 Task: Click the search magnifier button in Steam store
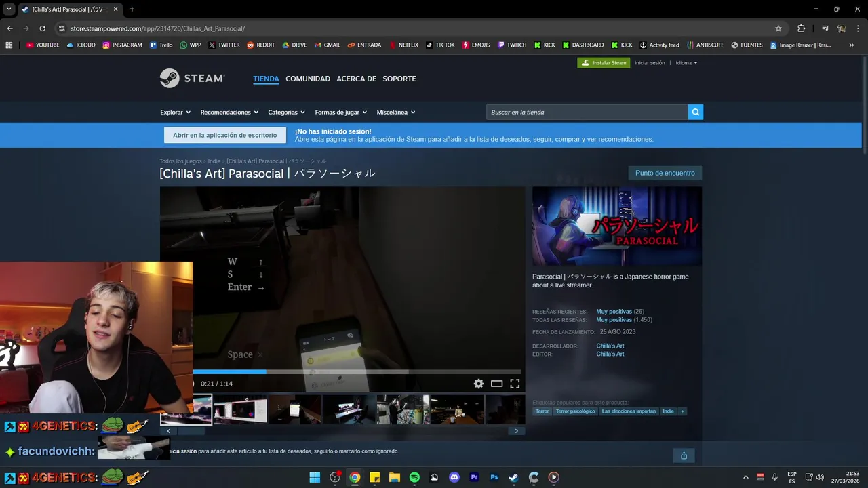(695, 112)
